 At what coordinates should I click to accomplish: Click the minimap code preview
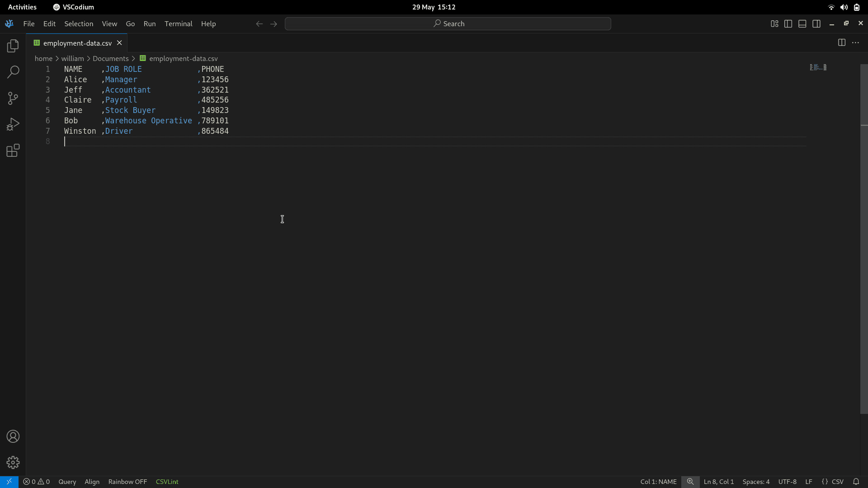pos(818,67)
